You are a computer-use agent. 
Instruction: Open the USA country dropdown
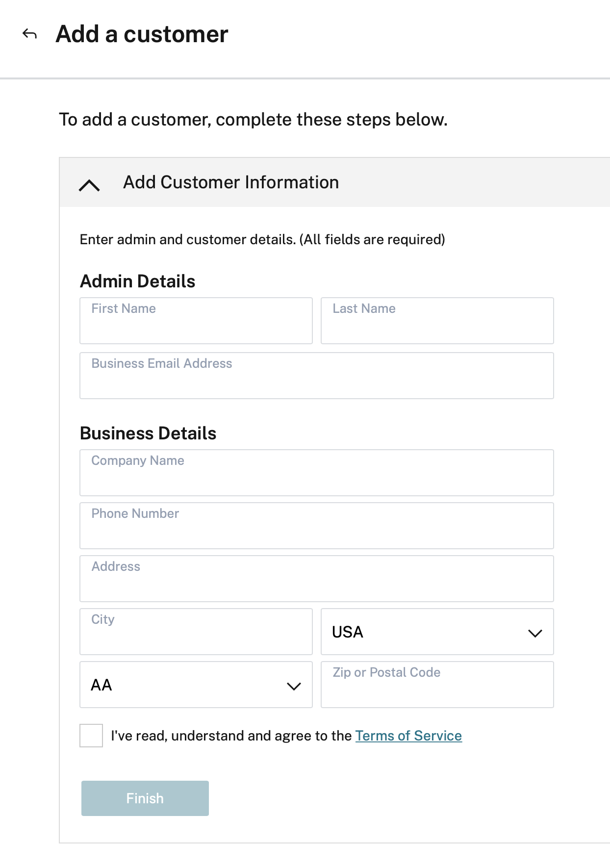[x=437, y=632]
